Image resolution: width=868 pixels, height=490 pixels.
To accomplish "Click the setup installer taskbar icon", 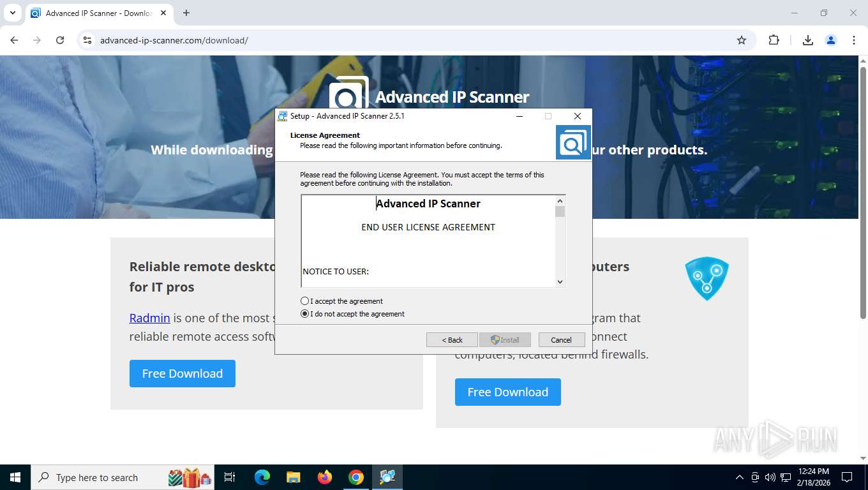I will (x=387, y=477).
